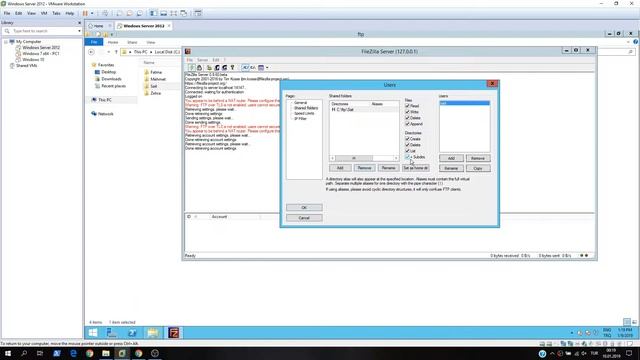Open the Explorer Share ribbon tab
Viewport: 640px width, 360px height.
[132, 42]
